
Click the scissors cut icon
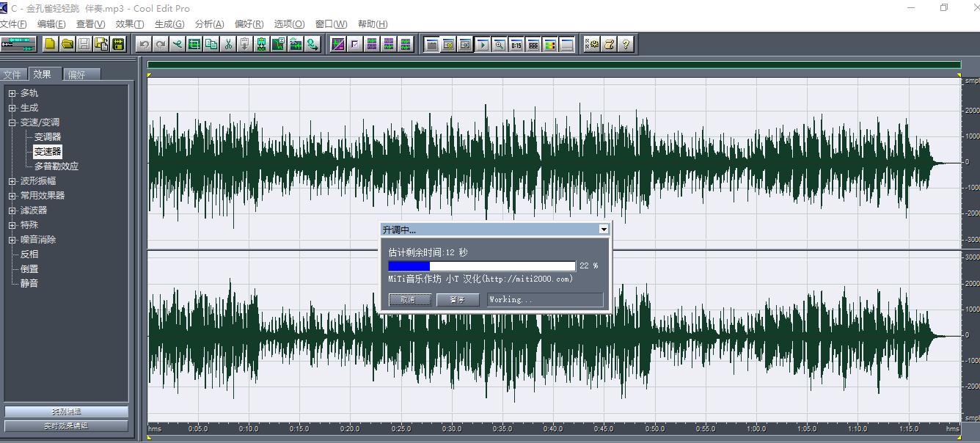click(229, 44)
